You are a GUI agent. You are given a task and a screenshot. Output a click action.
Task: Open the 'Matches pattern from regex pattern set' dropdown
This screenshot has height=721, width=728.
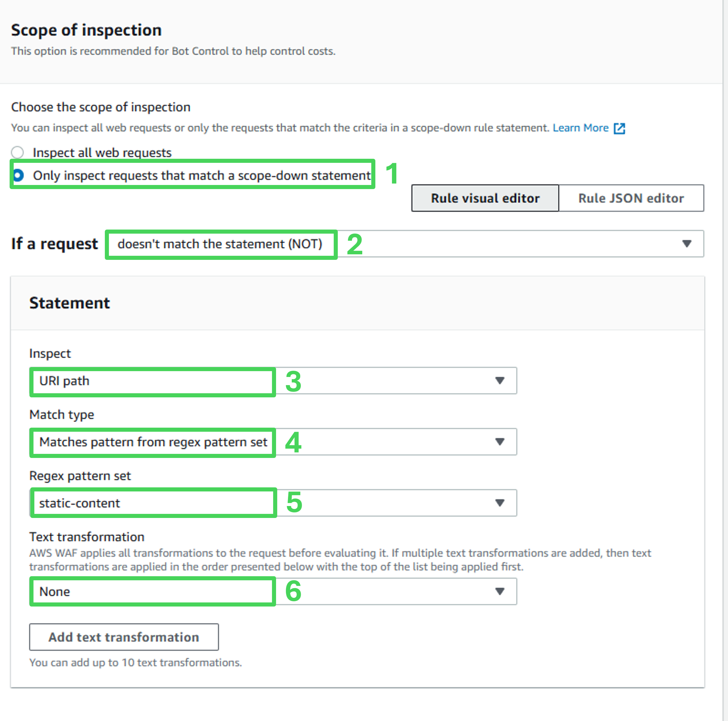pos(153,442)
